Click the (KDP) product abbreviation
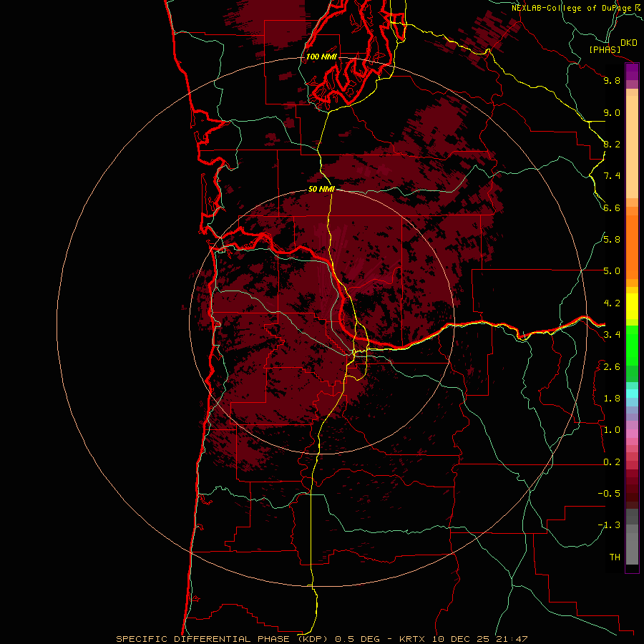The width and height of the screenshot is (644, 644). point(313,639)
